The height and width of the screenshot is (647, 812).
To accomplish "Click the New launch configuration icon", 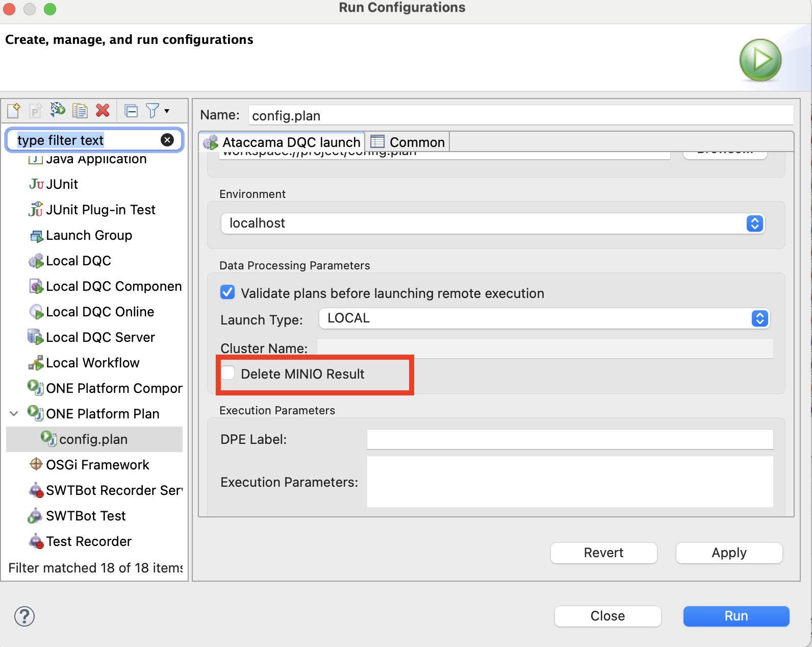I will [14, 110].
